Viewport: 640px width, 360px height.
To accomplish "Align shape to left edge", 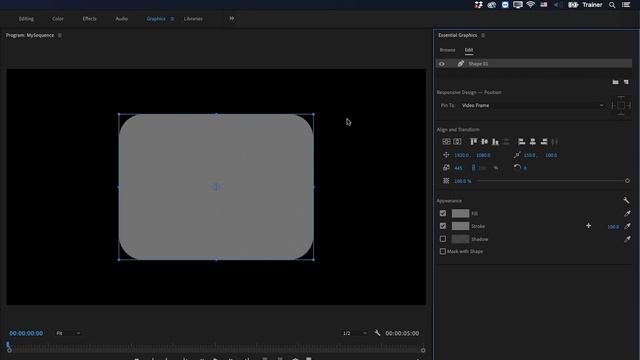I will [x=522, y=142].
